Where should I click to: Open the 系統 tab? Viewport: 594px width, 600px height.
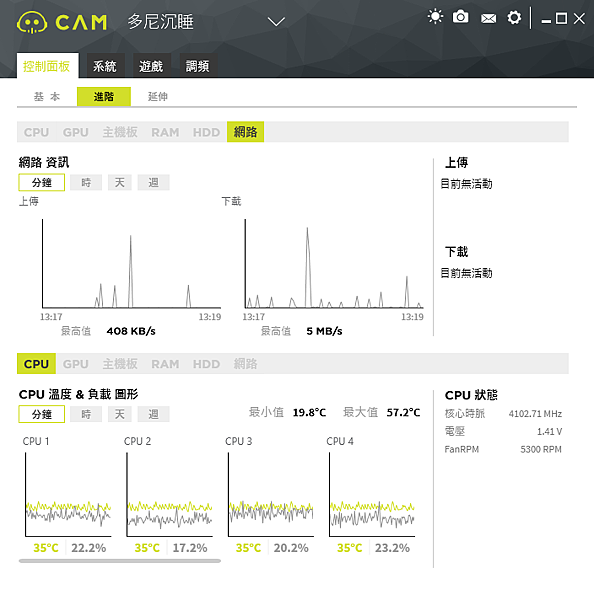click(x=105, y=66)
